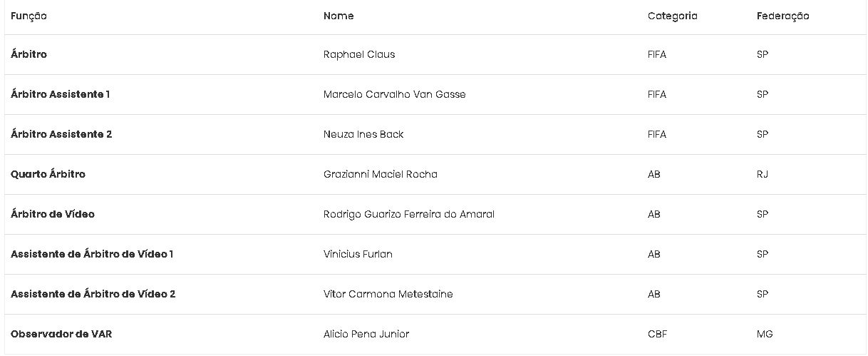Click the Árbitro Assistente 2 label
Screen dimensions: 868x356
[61, 134]
